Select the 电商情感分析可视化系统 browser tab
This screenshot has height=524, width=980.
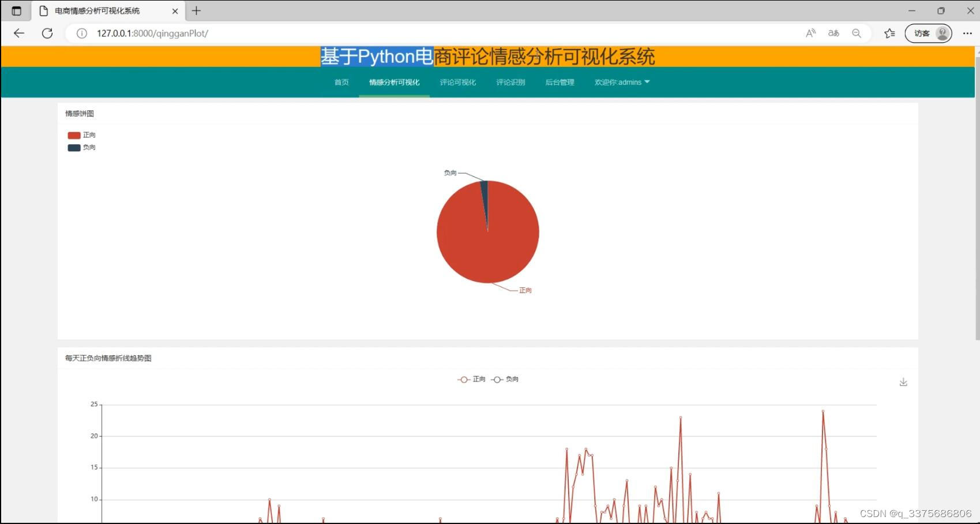[108, 10]
